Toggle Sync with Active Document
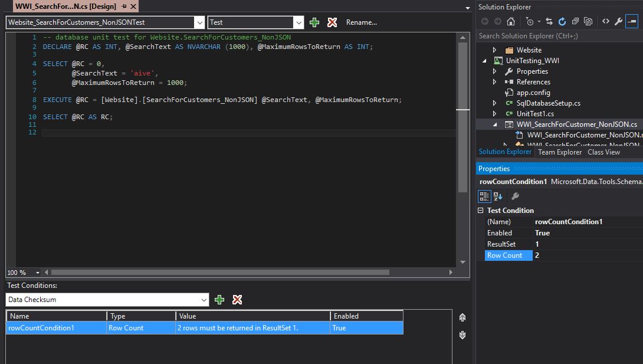Screen dimensions: 643x364 point(549,21)
